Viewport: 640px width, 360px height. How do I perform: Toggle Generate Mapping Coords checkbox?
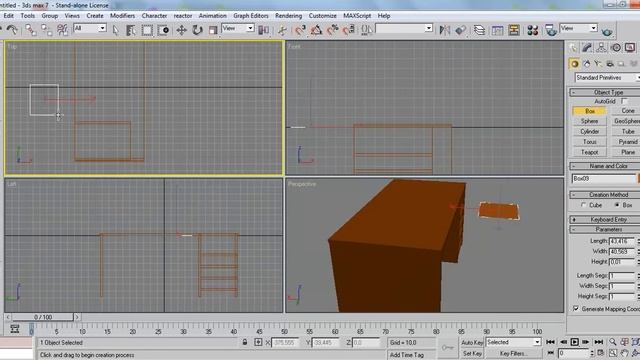pyautogui.click(x=576, y=309)
